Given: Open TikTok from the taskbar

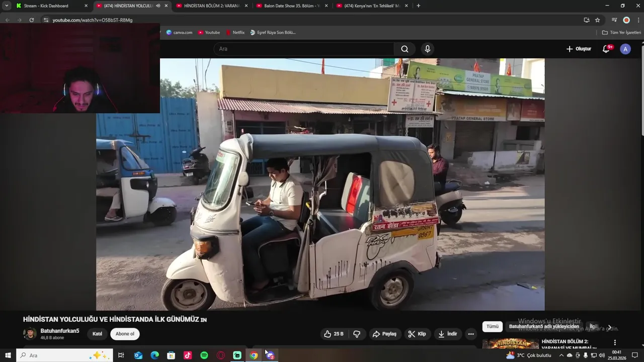Looking at the screenshot, I should click(188, 355).
